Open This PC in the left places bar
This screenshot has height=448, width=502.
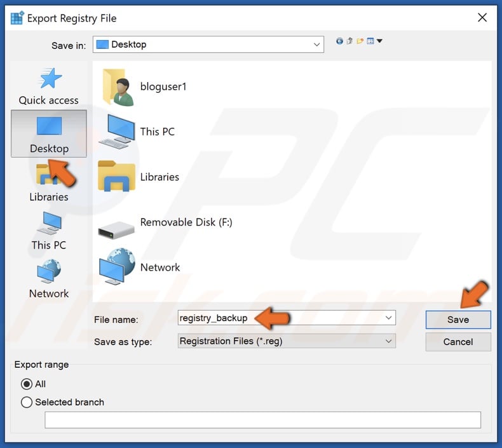(49, 231)
